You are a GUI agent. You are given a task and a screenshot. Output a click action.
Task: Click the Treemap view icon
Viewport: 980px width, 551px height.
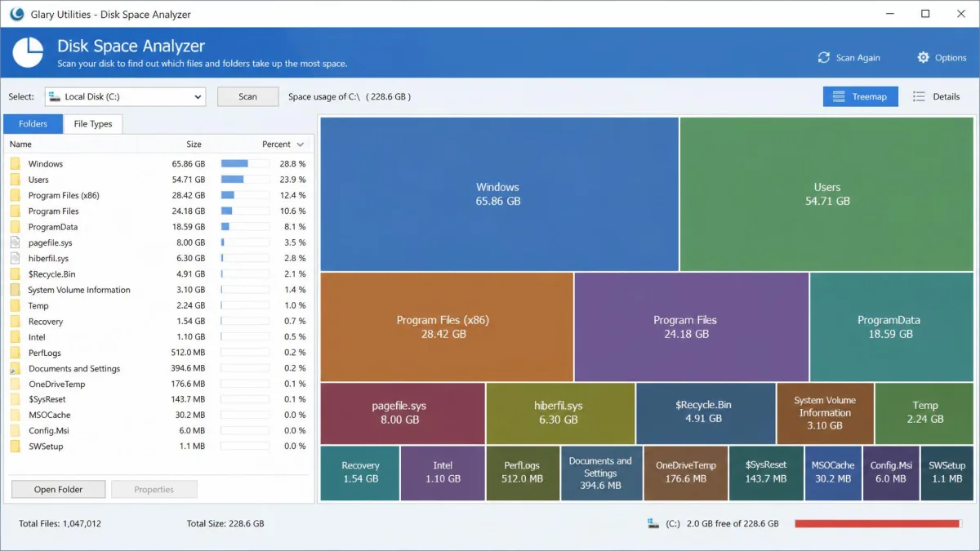(x=839, y=96)
